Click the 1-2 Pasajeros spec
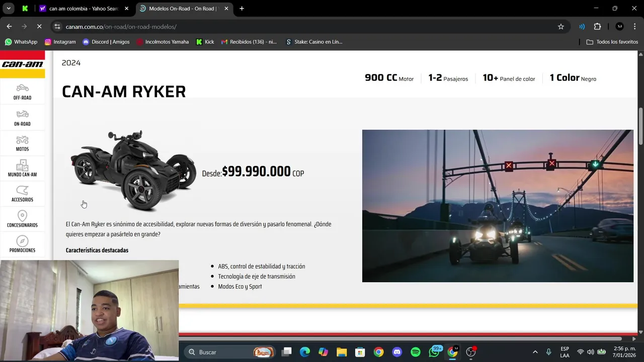The image size is (644, 362). pos(448,78)
